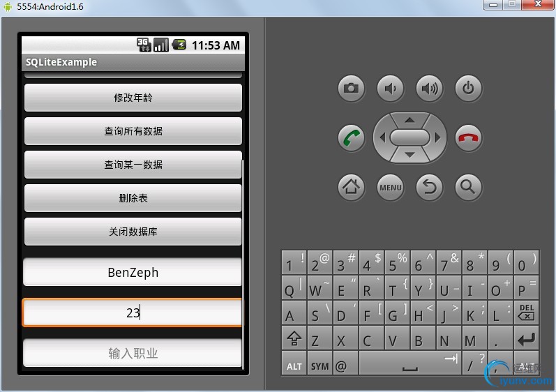Click the 5554:Android1.6 window title

[x=50, y=6]
